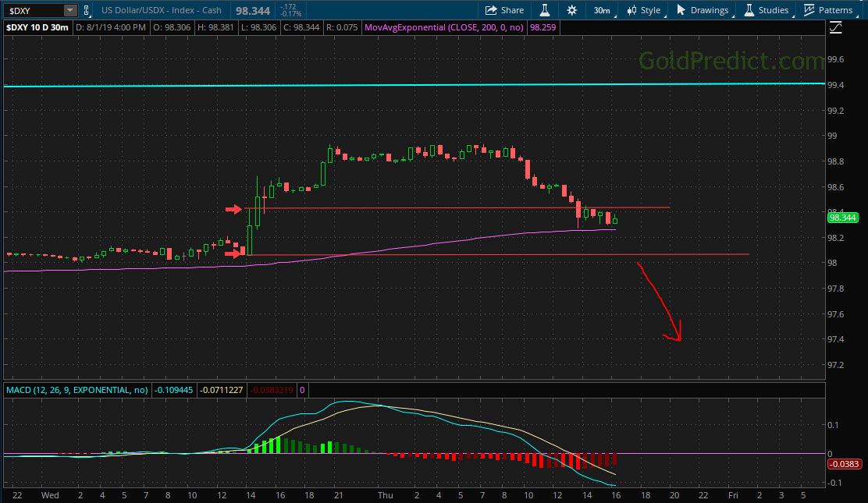
Task: Expand the $DXY symbol dropdown arrow
Action: coord(70,10)
